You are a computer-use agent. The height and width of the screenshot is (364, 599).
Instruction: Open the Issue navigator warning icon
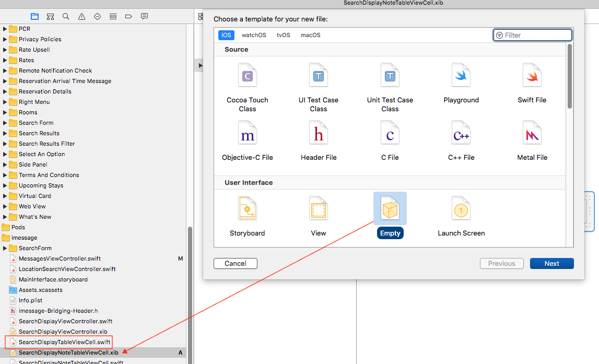click(82, 16)
